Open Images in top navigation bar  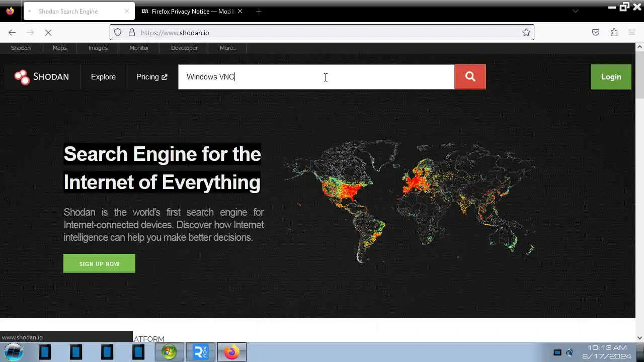(x=98, y=48)
